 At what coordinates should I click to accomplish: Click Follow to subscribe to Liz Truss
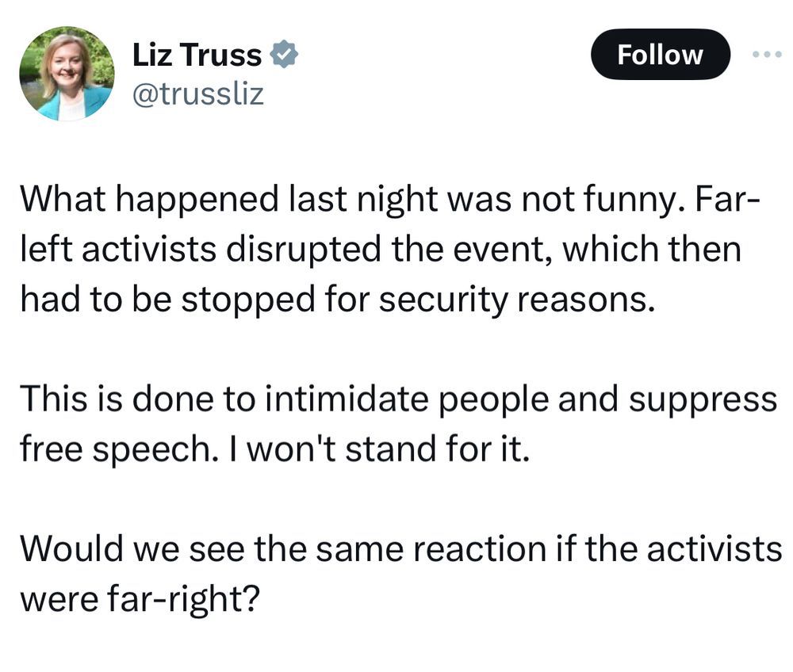click(661, 54)
